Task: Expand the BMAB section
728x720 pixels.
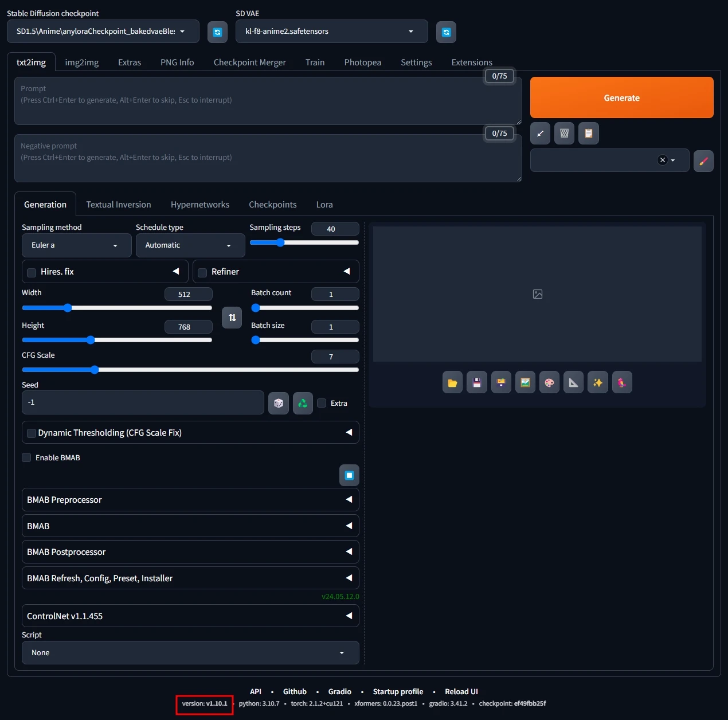Action: pos(190,526)
